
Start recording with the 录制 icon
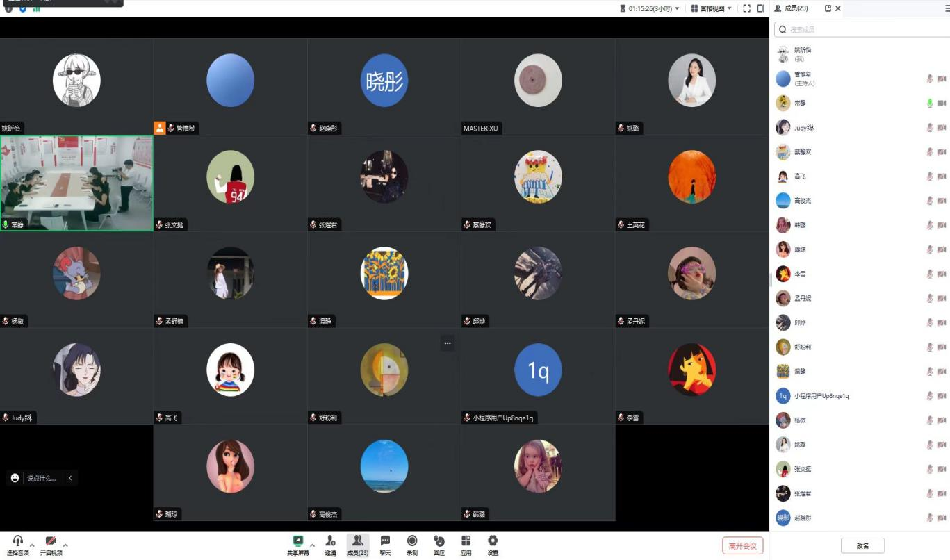412,541
